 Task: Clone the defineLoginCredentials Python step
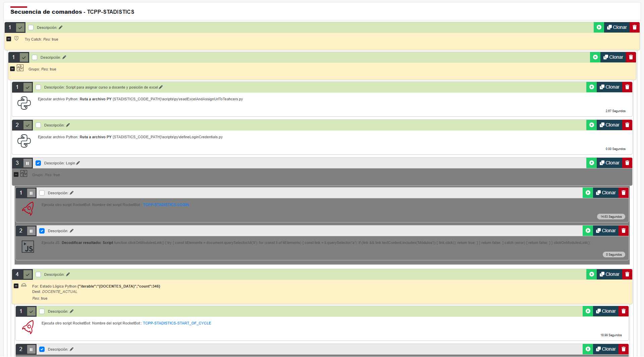click(x=609, y=125)
